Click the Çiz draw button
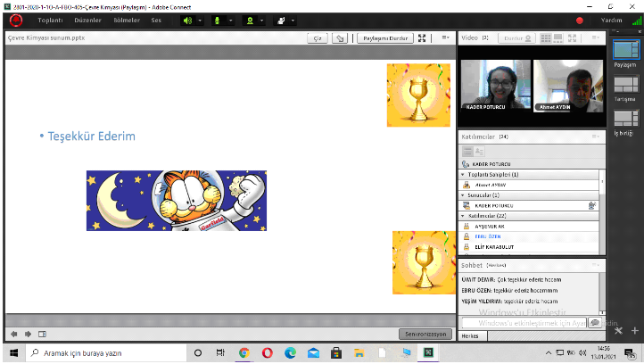The height and width of the screenshot is (364, 644). (318, 38)
